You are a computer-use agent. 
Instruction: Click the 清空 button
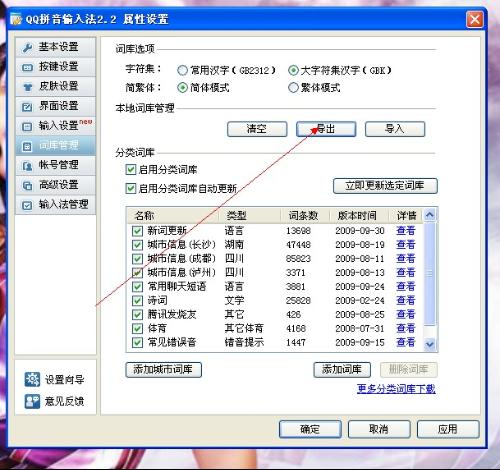tap(257, 129)
